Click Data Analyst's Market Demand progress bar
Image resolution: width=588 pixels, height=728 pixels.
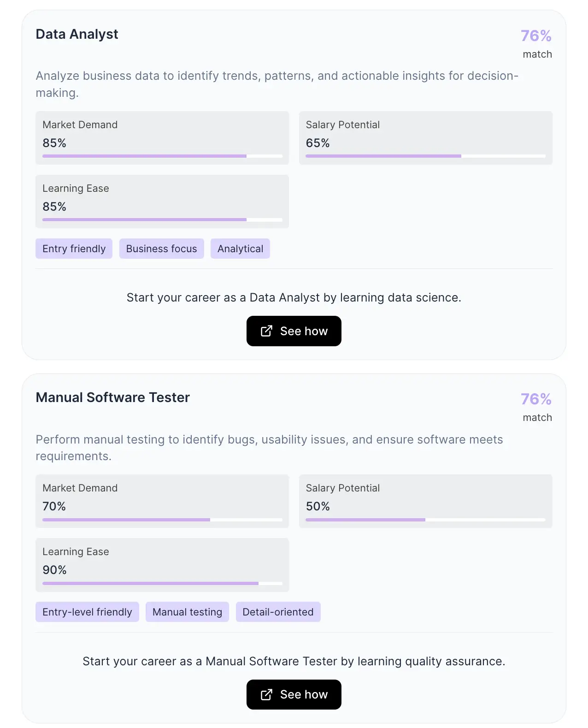coord(162,156)
